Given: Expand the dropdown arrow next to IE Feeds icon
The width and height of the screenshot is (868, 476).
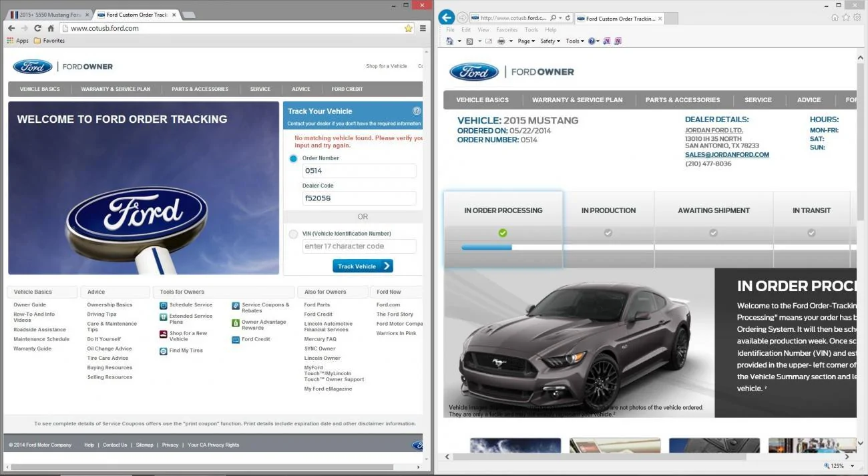Looking at the screenshot, I should coord(479,41).
